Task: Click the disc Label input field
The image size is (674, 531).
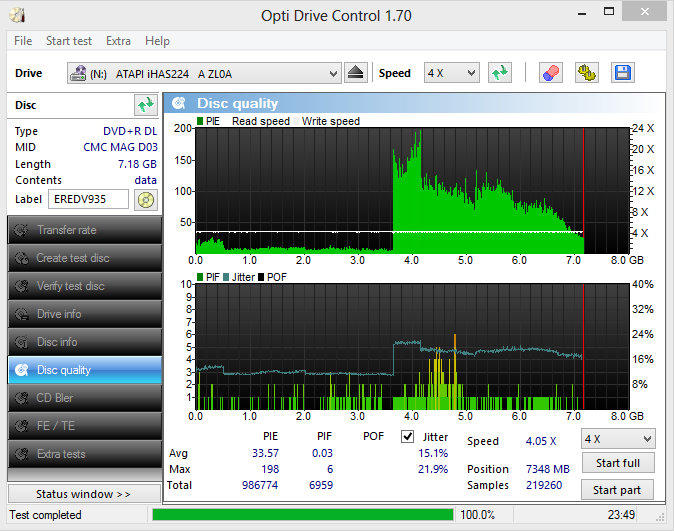Action: (x=88, y=200)
